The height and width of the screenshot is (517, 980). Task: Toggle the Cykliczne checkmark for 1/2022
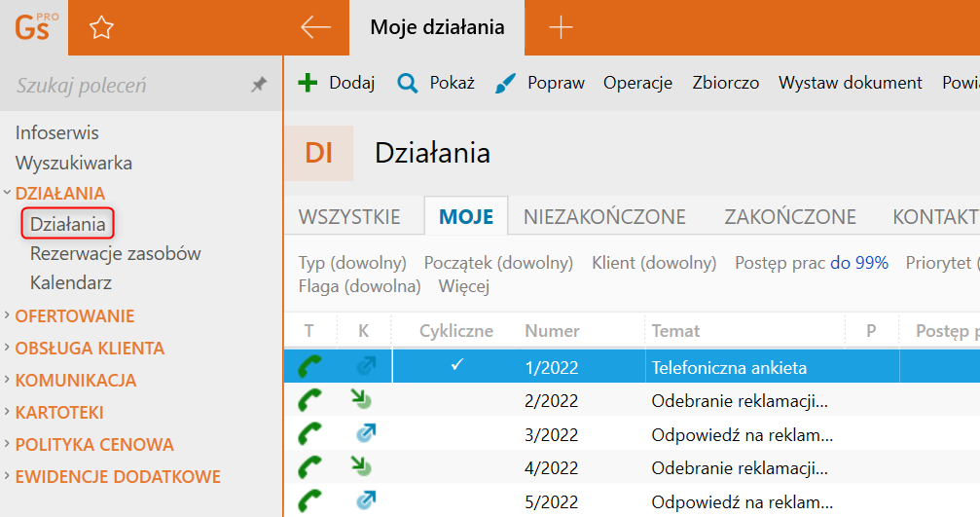point(456,367)
